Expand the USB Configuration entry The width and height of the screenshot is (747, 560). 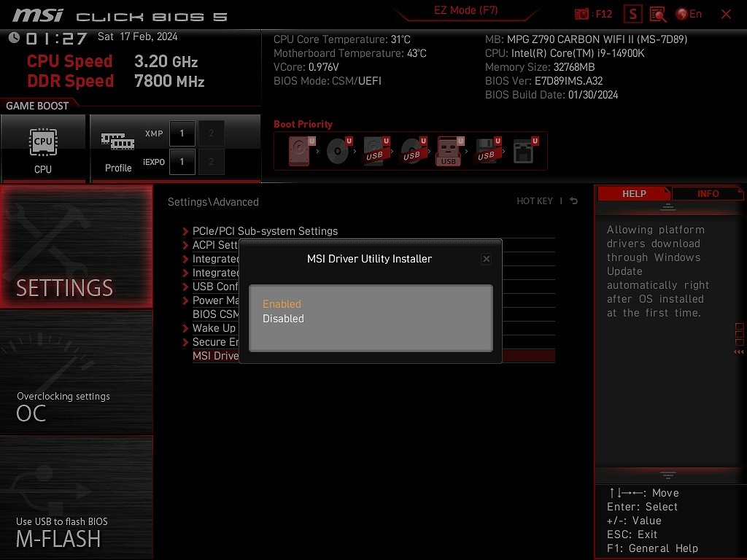(x=210, y=286)
